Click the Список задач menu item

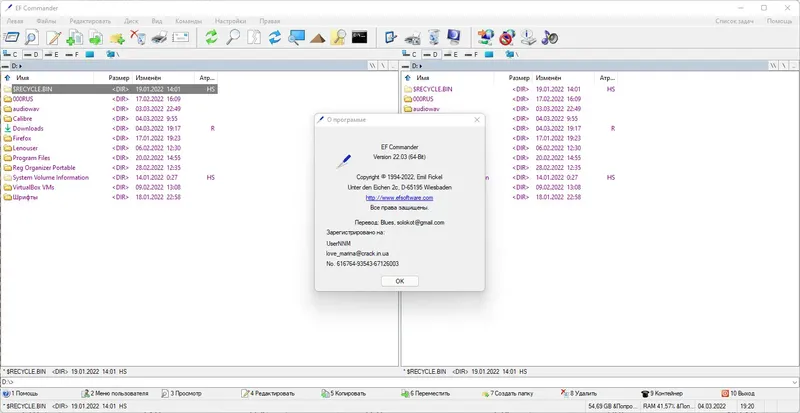(734, 21)
